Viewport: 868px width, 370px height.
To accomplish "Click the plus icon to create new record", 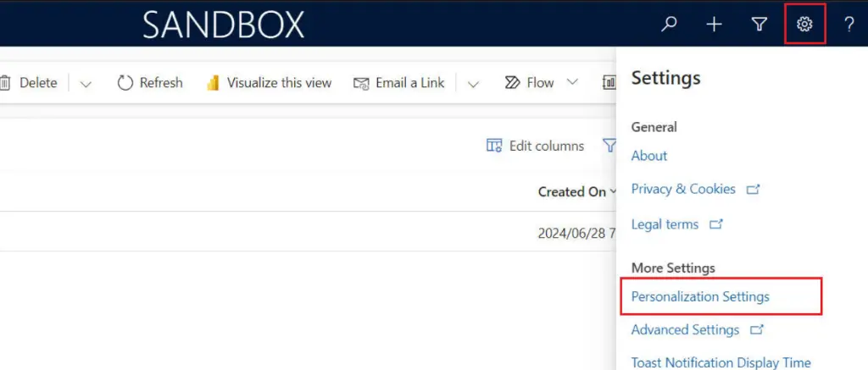I will click(x=715, y=25).
